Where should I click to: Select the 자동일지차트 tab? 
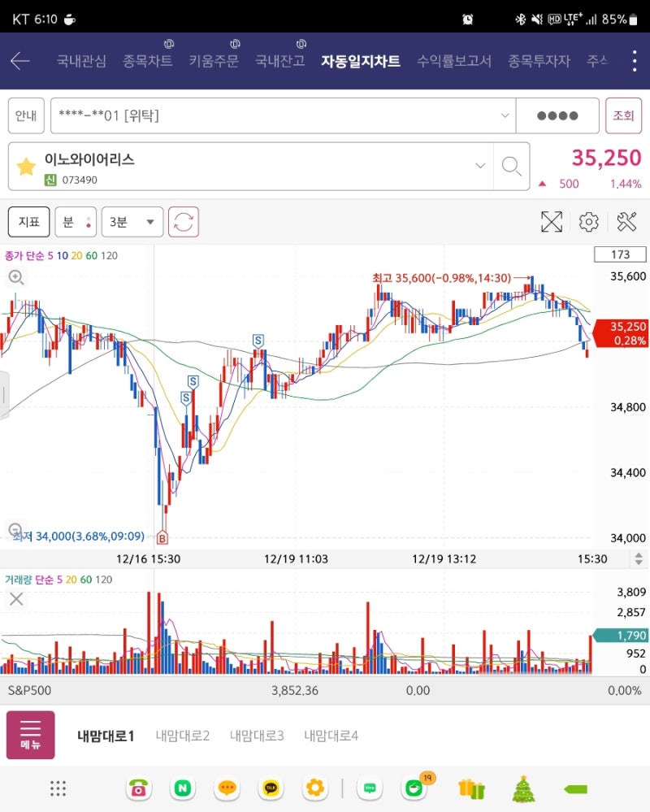[x=361, y=61]
